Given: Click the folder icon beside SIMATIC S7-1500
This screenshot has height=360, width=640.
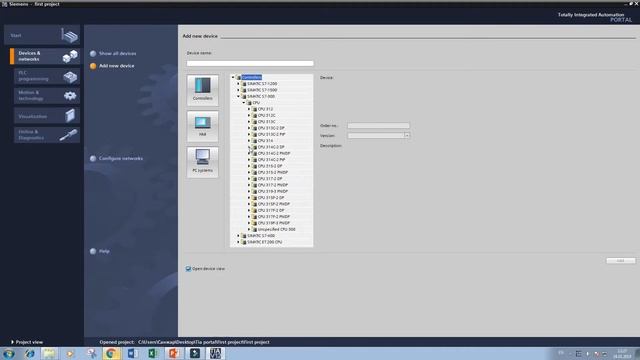Looking at the screenshot, I should pos(244,90).
